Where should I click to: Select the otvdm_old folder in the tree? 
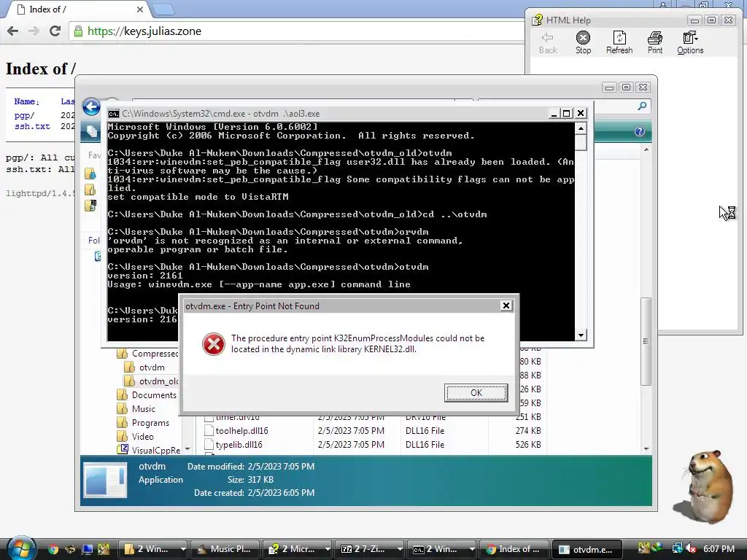[151, 381]
